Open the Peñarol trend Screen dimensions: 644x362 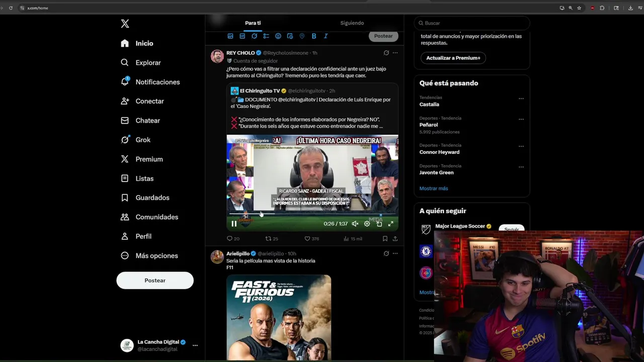click(x=429, y=125)
